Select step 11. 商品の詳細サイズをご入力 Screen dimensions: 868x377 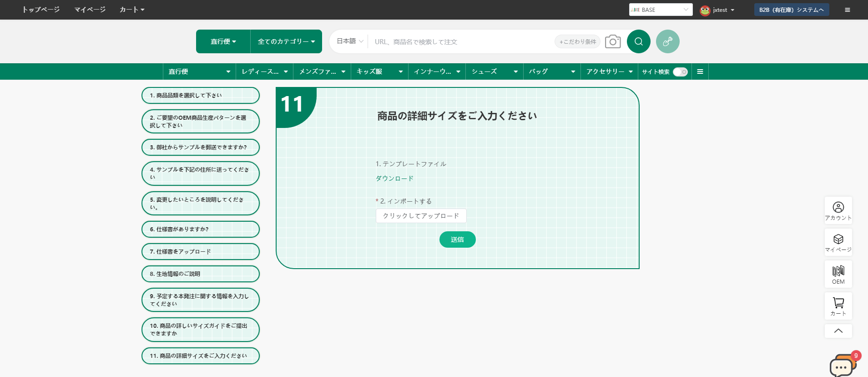pos(201,356)
